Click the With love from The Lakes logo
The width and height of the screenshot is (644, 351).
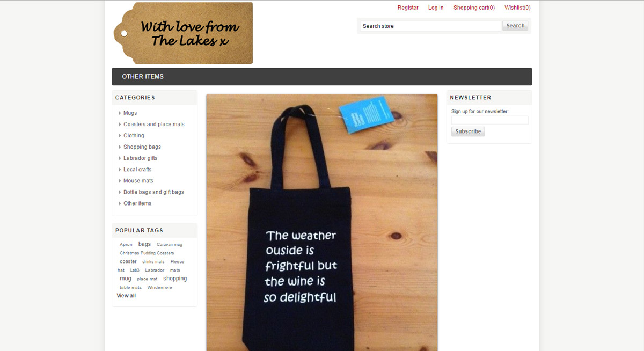coord(183,33)
